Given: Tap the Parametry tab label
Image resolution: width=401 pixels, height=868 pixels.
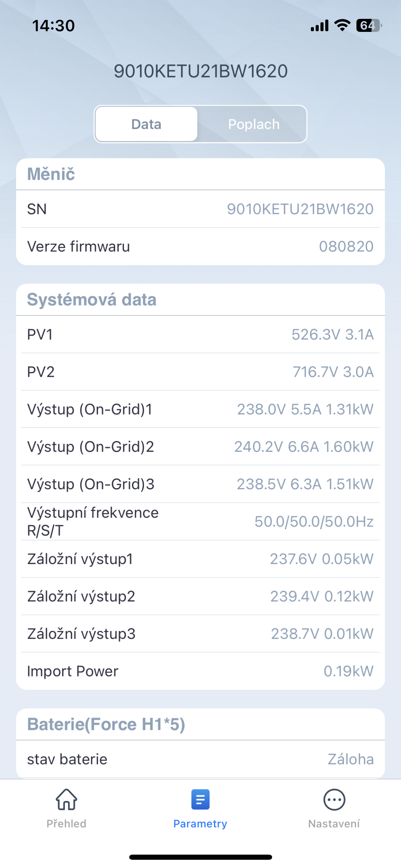Looking at the screenshot, I should point(200,824).
